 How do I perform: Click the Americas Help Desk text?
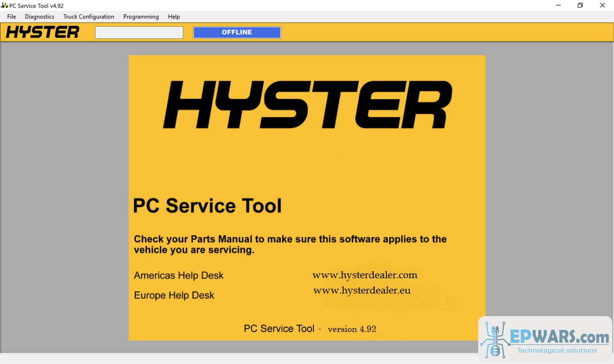click(x=178, y=276)
